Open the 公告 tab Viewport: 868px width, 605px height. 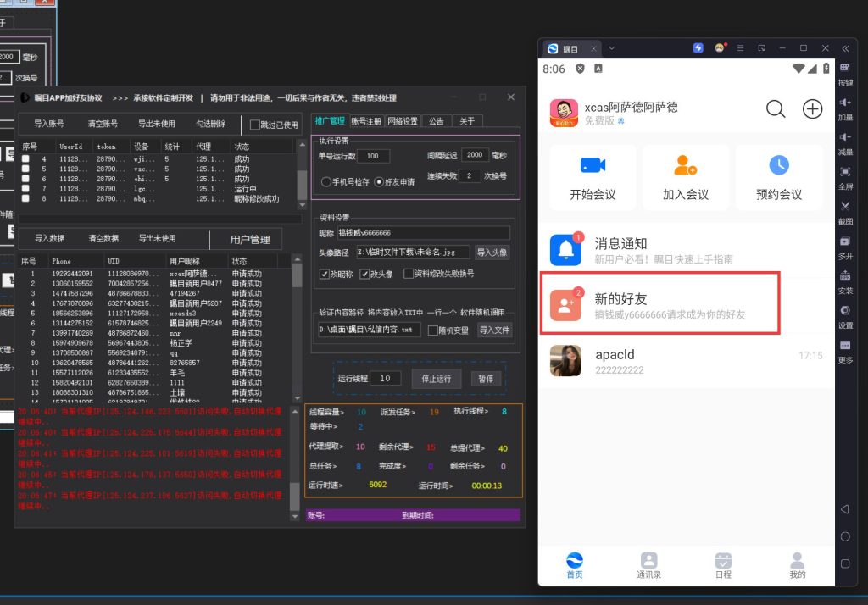coord(437,120)
